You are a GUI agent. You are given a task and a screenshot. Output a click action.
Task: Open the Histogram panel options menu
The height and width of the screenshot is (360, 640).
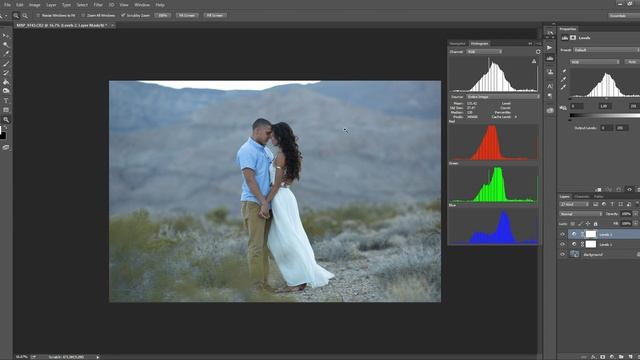(x=538, y=44)
